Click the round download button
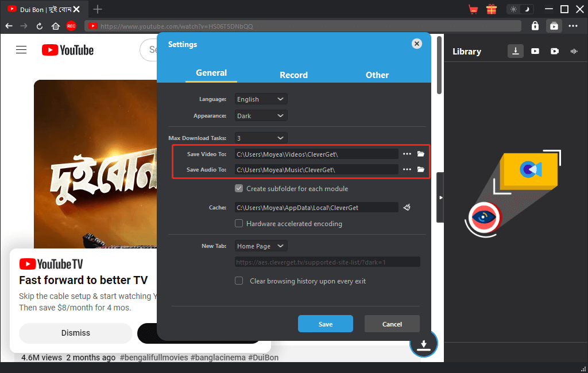 click(424, 343)
